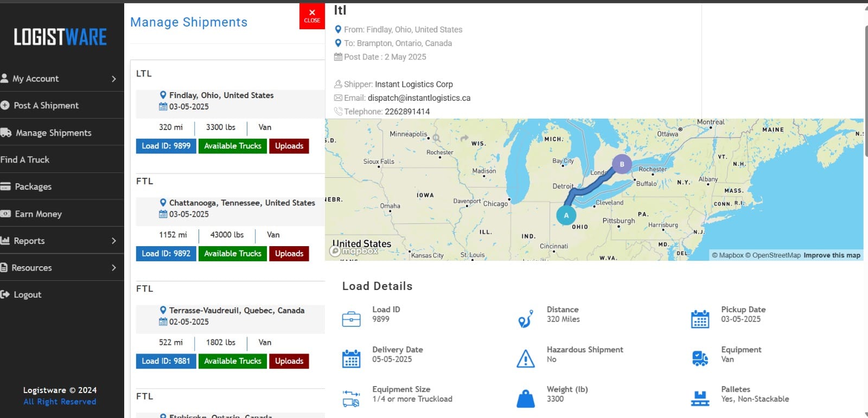Close the Manage Shipments panel
The image size is (868, 418).
click(312, 16)
